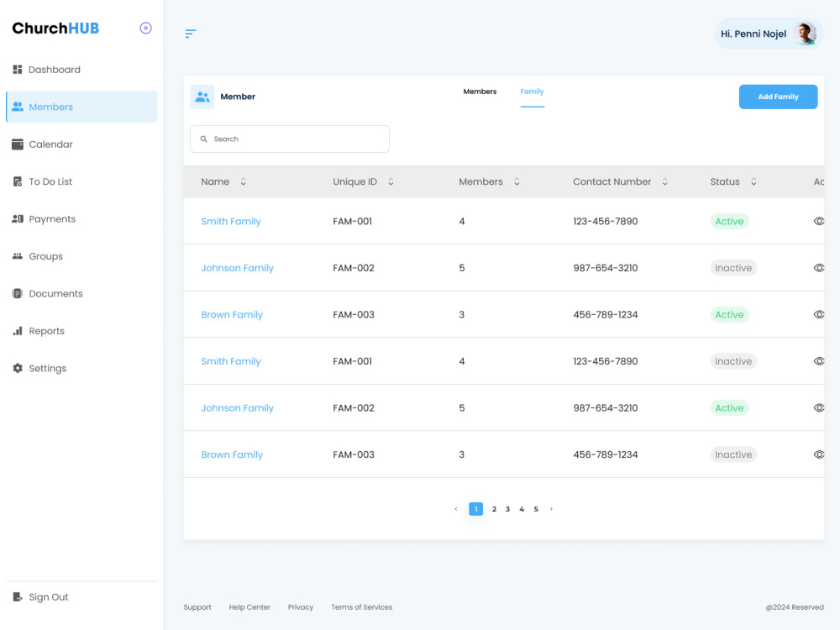This screenshot has width=840, height=630.
Task: Click the Settings gear icon
Action: click(18, 368)
